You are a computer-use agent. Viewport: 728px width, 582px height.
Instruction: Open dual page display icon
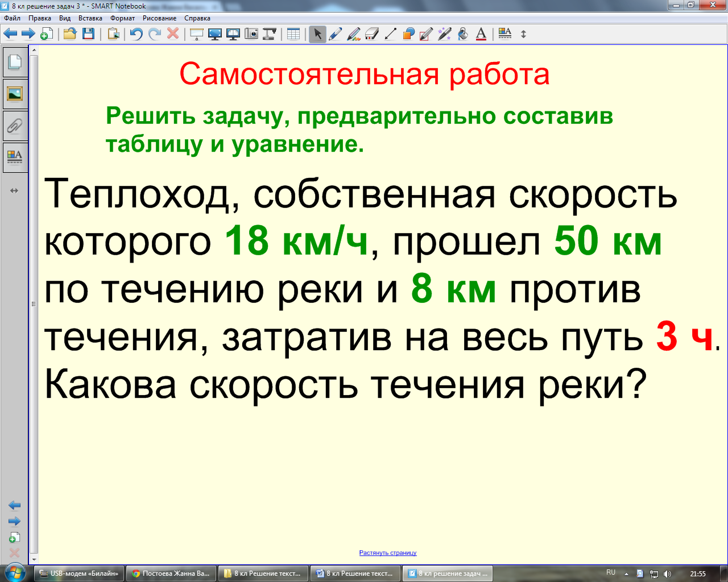click(233, 34)
